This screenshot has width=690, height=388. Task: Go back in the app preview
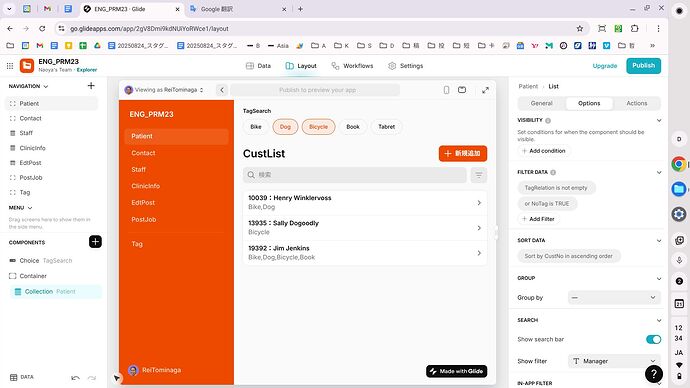222,90
